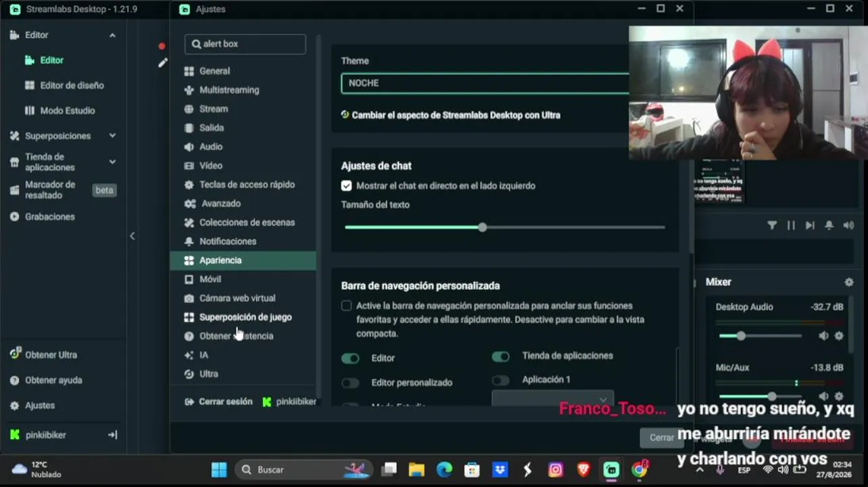This screenshot has width=868, height=487.
Task: Click the bell icon beside Notificaciones
Action: pos(189,241)
